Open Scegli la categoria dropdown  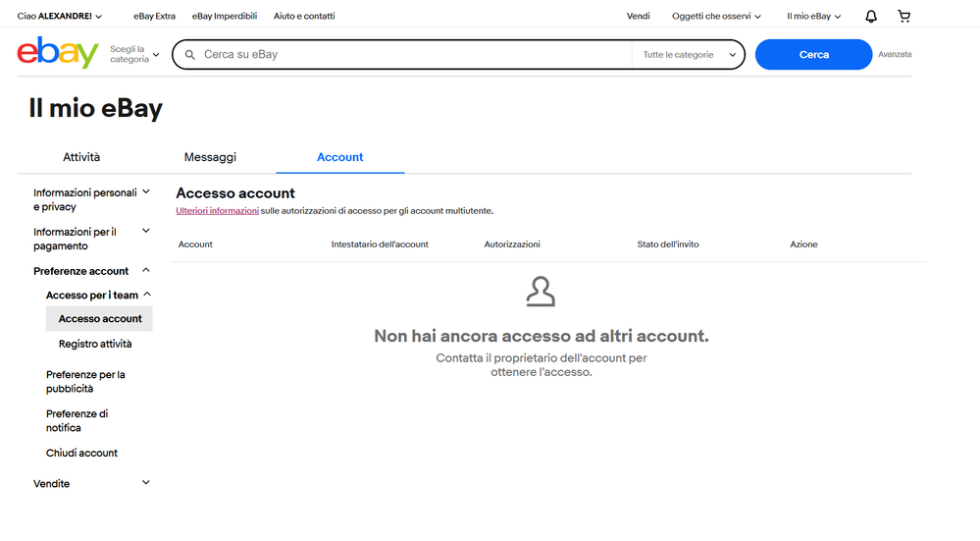click(135, 54)
